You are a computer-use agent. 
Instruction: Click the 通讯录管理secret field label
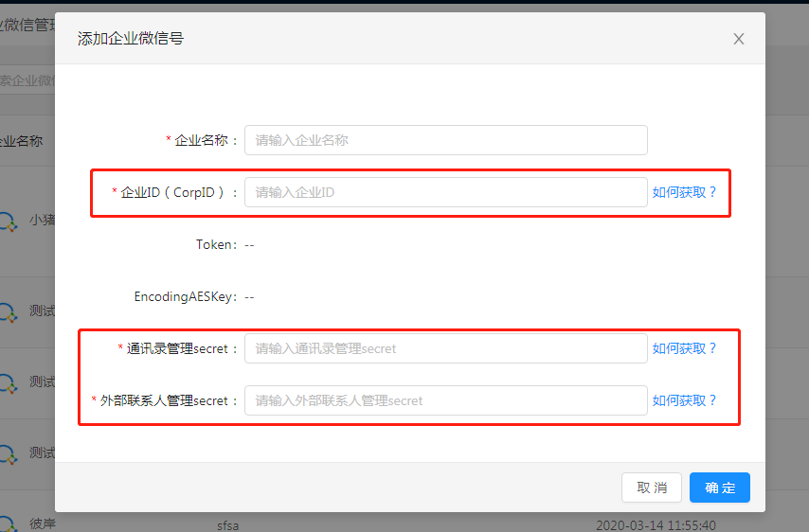(177, 349)
